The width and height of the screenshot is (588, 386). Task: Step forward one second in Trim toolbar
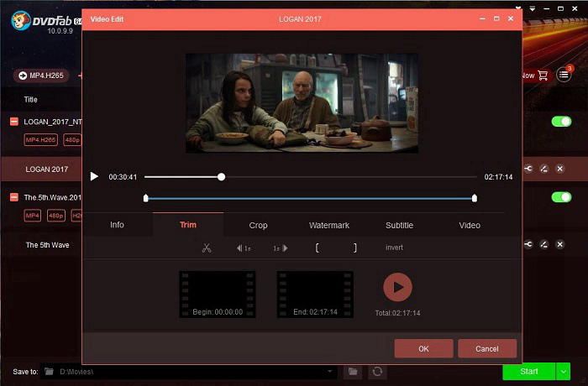click(x=281, y=248)
